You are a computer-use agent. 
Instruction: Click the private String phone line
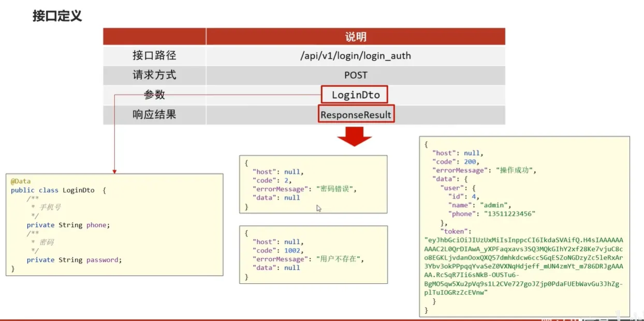(x=68, y=225)
